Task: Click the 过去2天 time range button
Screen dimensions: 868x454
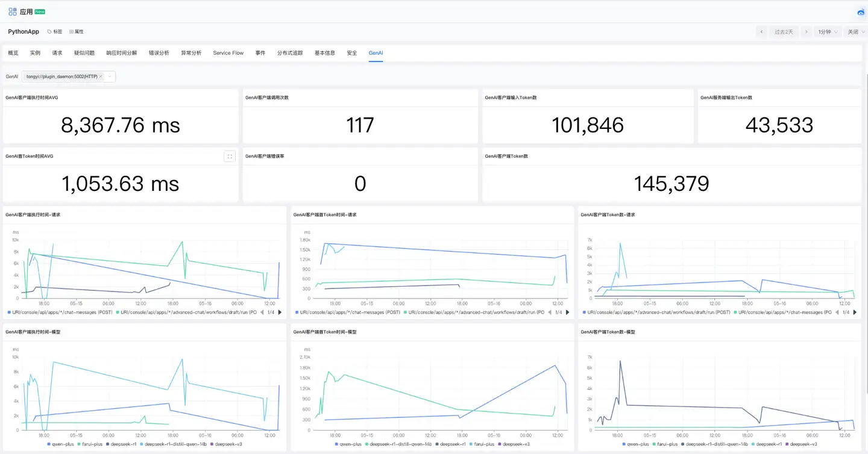Action: click(784, 31)
